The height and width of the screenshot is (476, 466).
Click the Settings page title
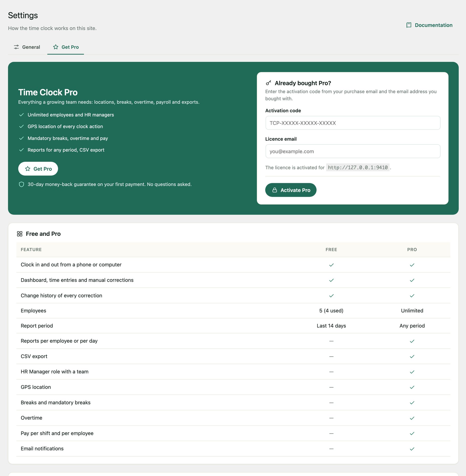click(23, 15)
